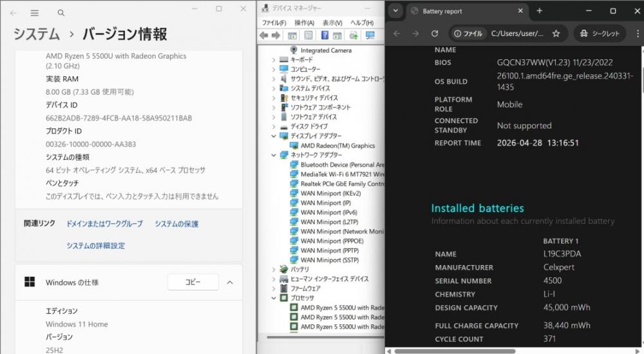Expand the ファームウェア tree node
Viewport: 644px width, 354px height.
pyautogui.click(x=274, y=288)
